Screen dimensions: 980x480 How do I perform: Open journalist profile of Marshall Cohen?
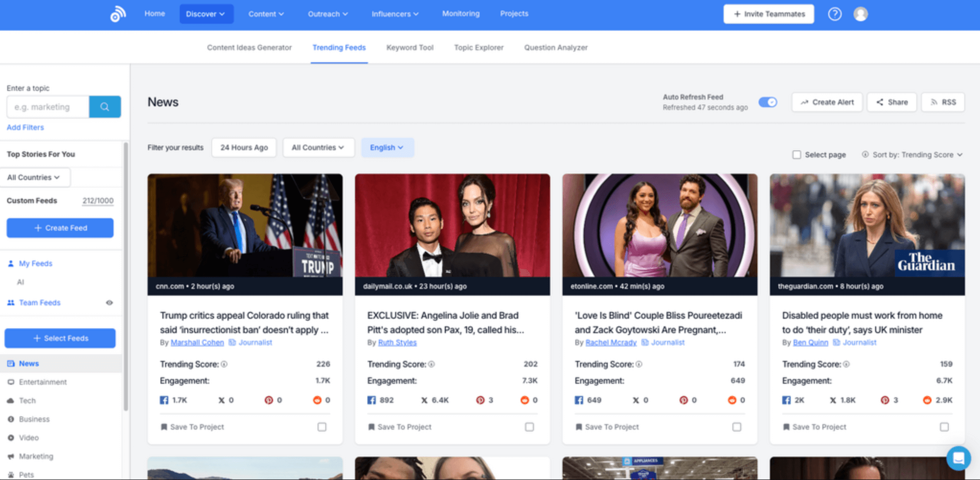click(x=197, y=342)
